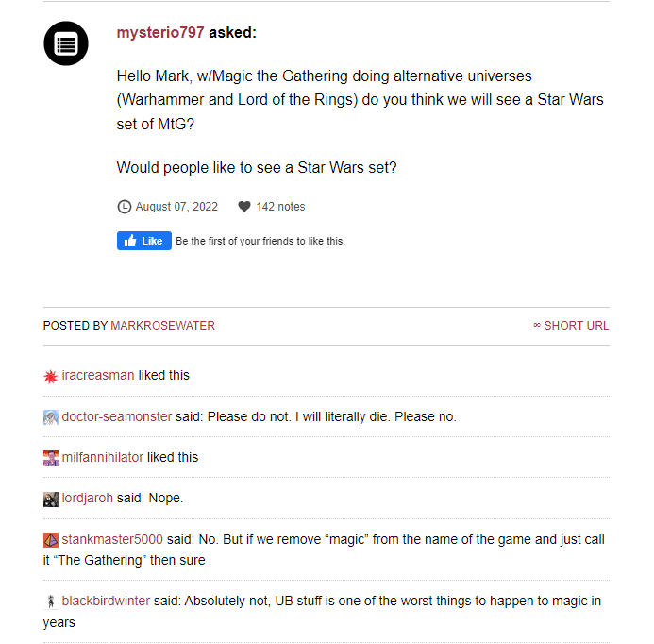Click blackbirdwinter's small figure avatar
The width and height of the screenshot is (654, 644).
(51, 602)
